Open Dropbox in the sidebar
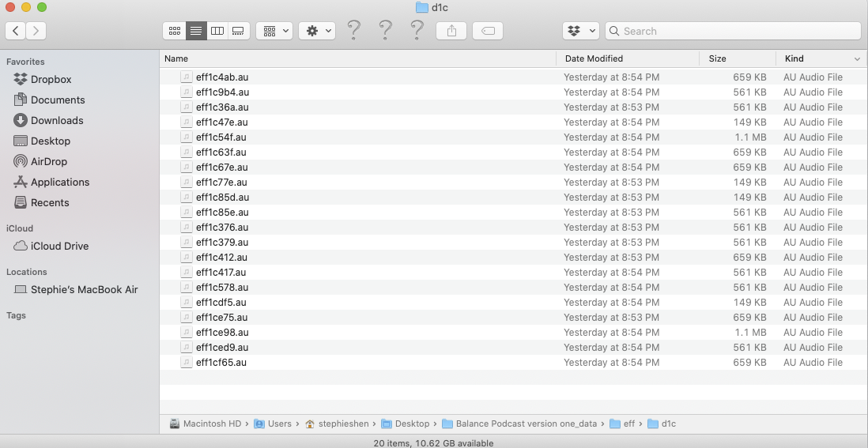The width and height of the screenshot is (868, 448). pos(43,80)
